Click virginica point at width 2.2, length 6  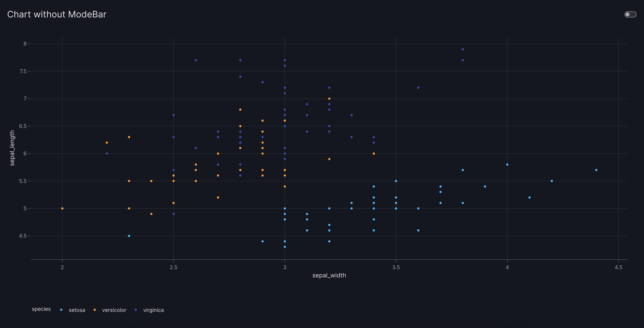[x=107, y=154]
